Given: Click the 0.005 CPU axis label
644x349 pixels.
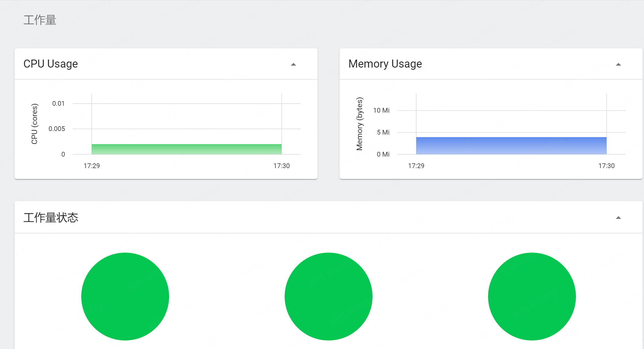Looking at the screenshot, I should 57,129.
